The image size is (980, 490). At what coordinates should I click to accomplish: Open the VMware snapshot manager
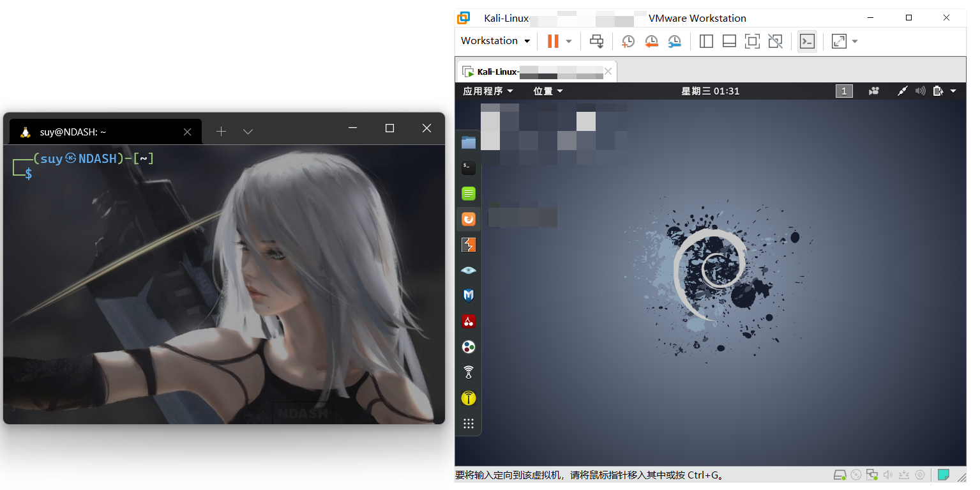click(674, 41)
